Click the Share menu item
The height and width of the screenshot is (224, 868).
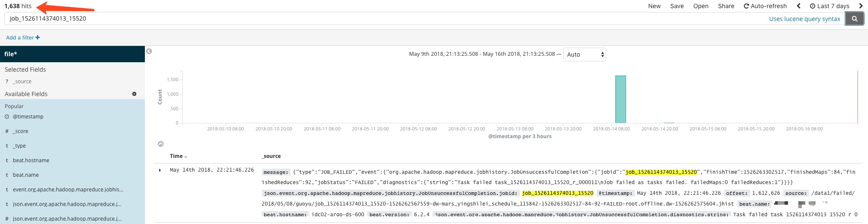(x=726, y=6)
